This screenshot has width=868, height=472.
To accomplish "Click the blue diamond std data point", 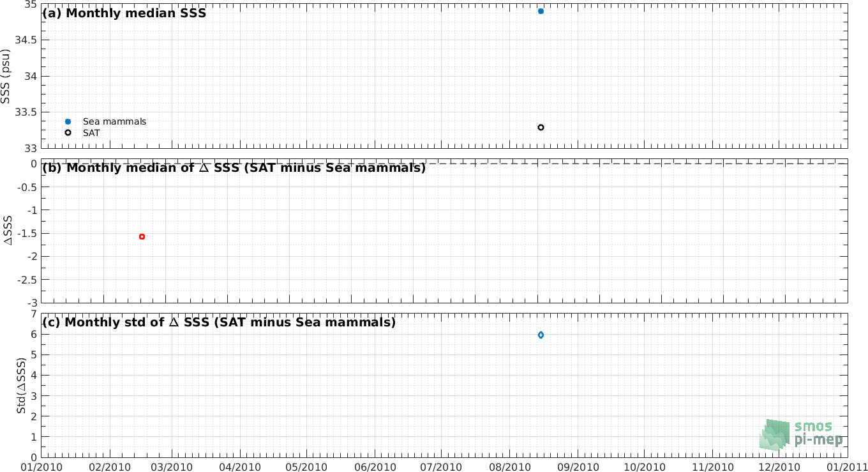I will tap(541, 335).
